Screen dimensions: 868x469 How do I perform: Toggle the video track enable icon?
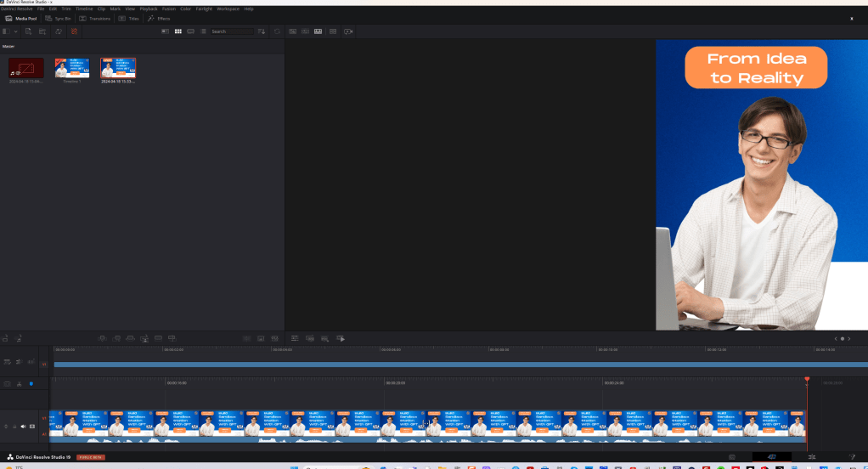pyautogui.click(x=32, y=427)
